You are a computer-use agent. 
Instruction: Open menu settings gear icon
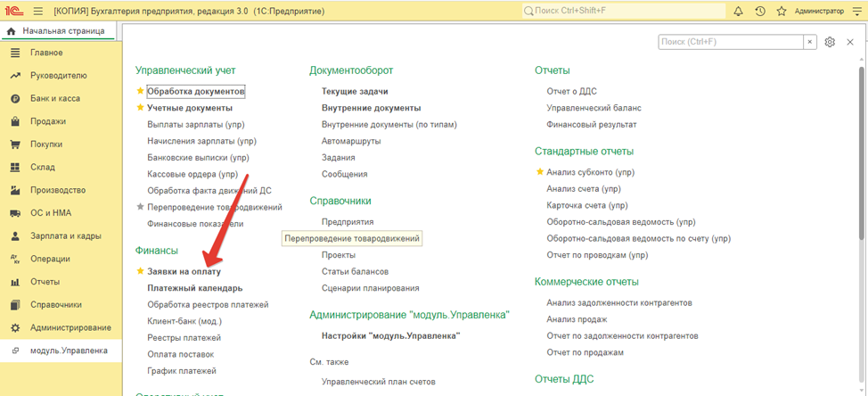(830, 42)
